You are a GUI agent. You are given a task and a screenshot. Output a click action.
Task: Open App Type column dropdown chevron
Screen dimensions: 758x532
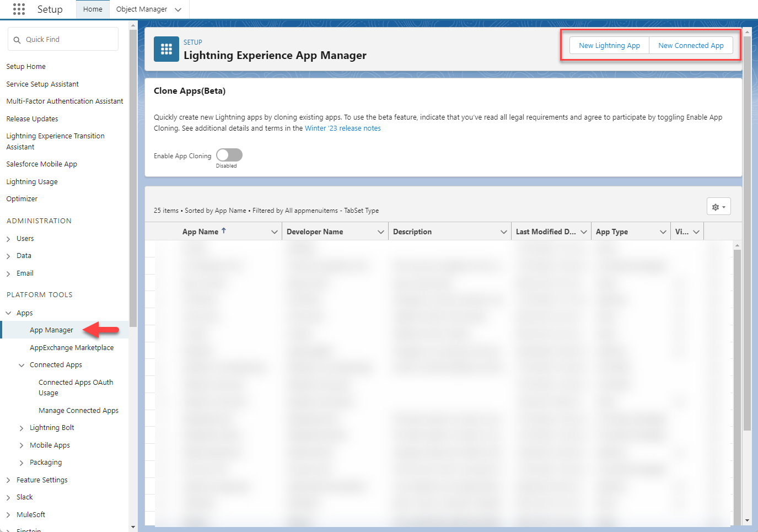coord(663,232)
